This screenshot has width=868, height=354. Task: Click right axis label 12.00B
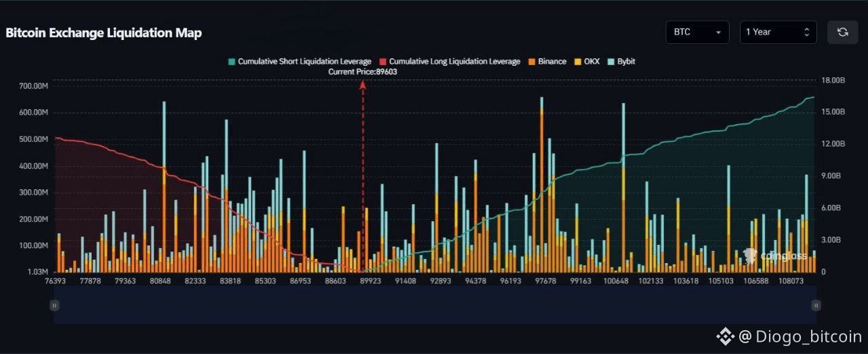coord(833,144)
